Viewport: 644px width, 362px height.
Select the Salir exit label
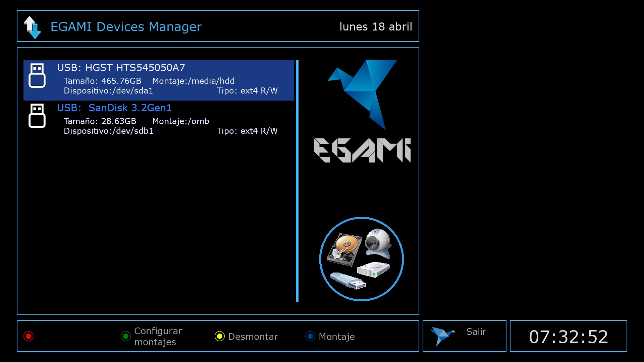pos(476,331)
